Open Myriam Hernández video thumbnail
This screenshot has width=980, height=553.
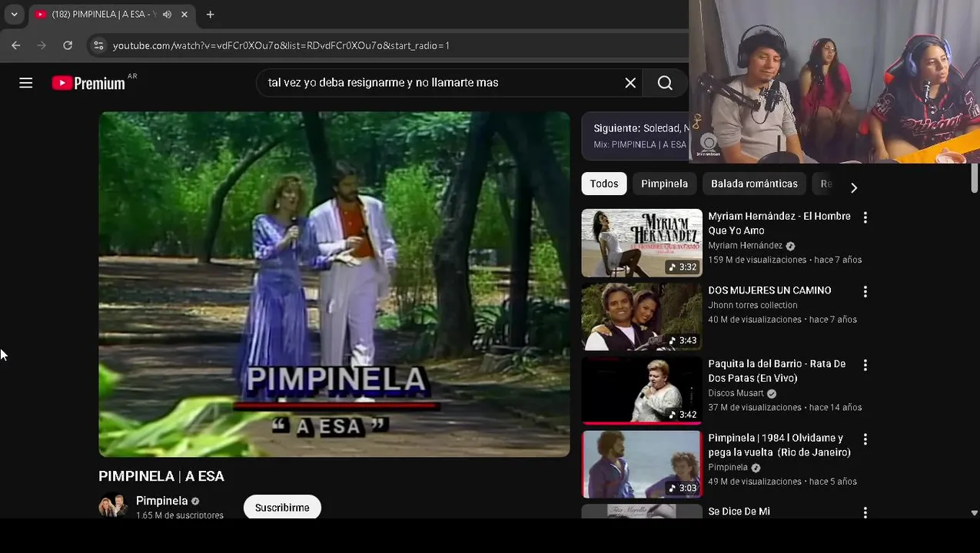pos(642,243)
